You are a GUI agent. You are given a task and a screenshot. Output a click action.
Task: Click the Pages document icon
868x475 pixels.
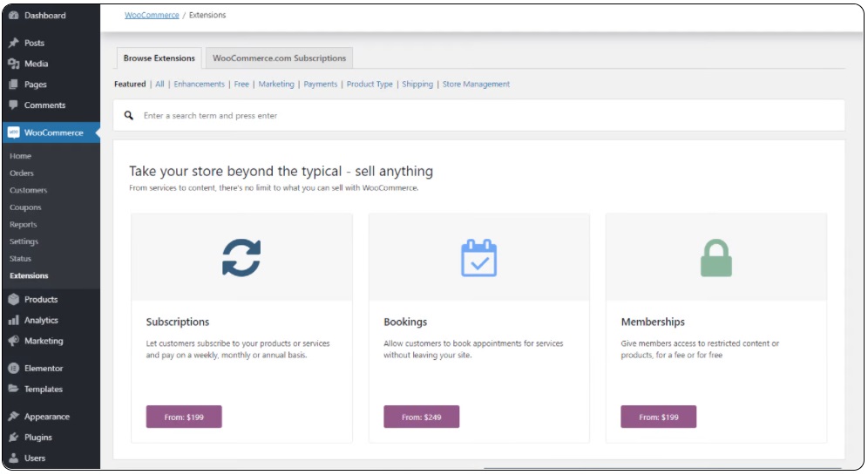pyautogui.click(x=14, y=85)
